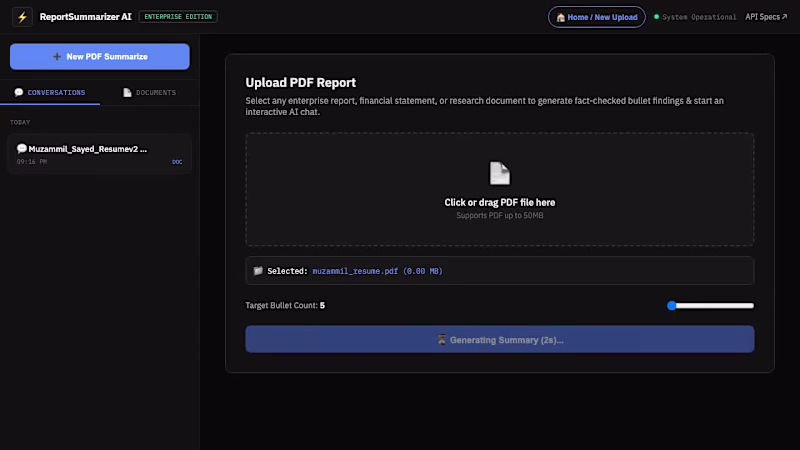This screenshot has height=450, width=800.
Task: Click the house icon in Home button
Action: click(561, 17)
